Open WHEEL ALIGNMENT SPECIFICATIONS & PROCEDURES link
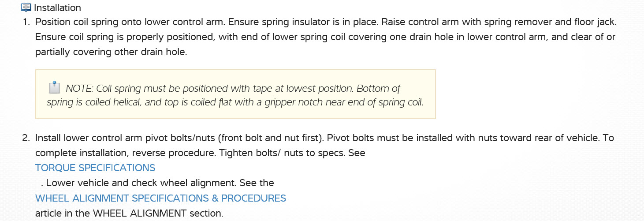Screen dimensions: 644x221 pyautogui.click(x=160, y=199)
